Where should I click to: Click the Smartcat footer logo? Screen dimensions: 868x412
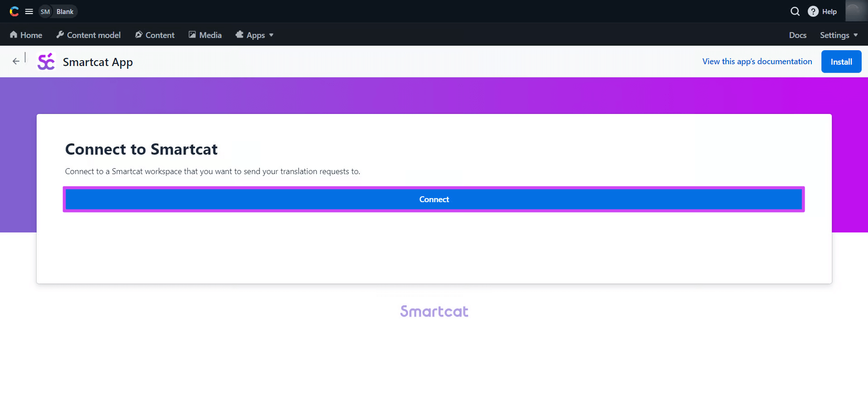point(434,311)
